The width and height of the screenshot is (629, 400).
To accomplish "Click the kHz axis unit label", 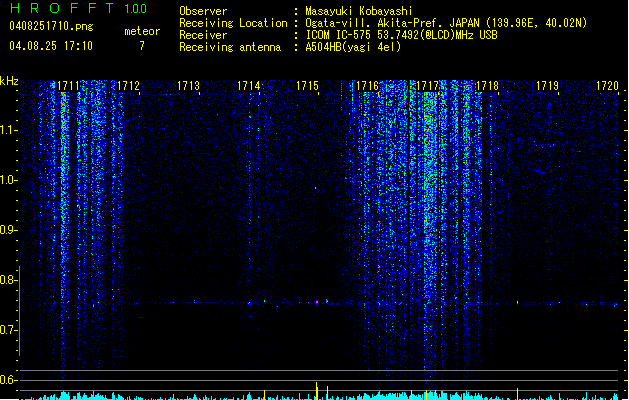I will pos(9,81).
